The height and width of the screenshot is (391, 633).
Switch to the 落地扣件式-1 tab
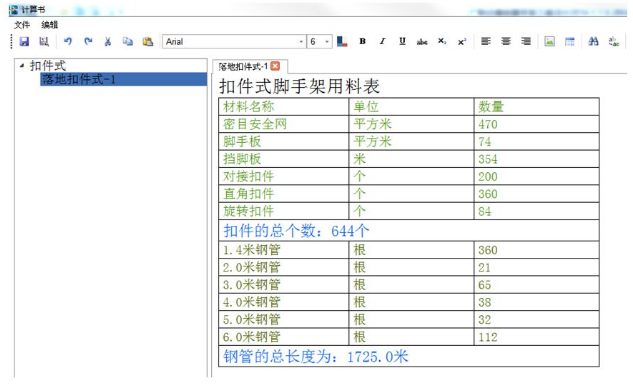243,66
